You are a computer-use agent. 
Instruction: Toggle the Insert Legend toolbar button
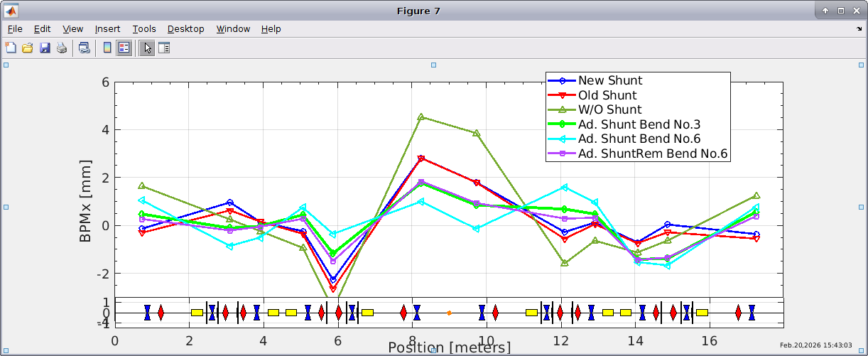pyautogui.click(x=124, y=48)
